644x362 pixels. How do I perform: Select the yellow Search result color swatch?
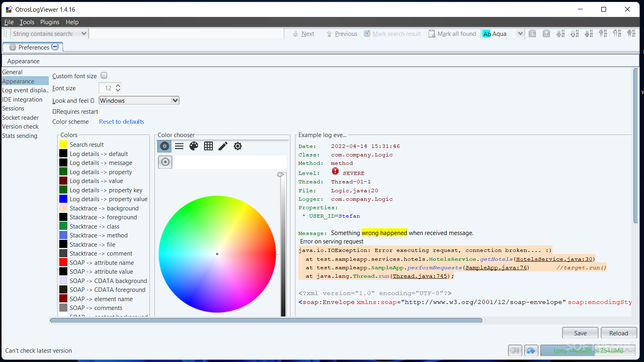pos(63,144)
